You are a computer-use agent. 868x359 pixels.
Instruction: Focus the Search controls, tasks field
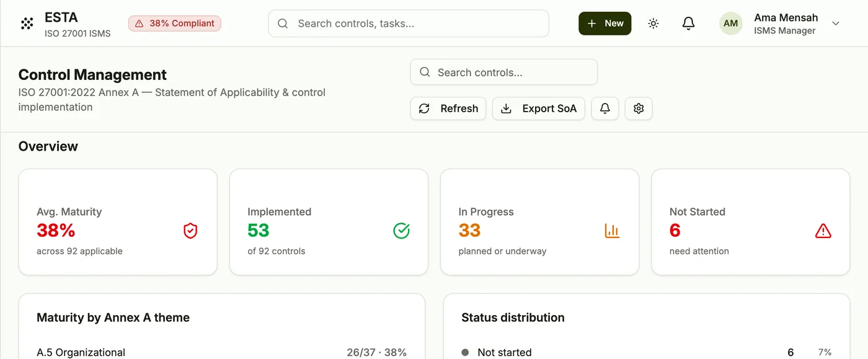pyautogui.click(x=409, y=24)
